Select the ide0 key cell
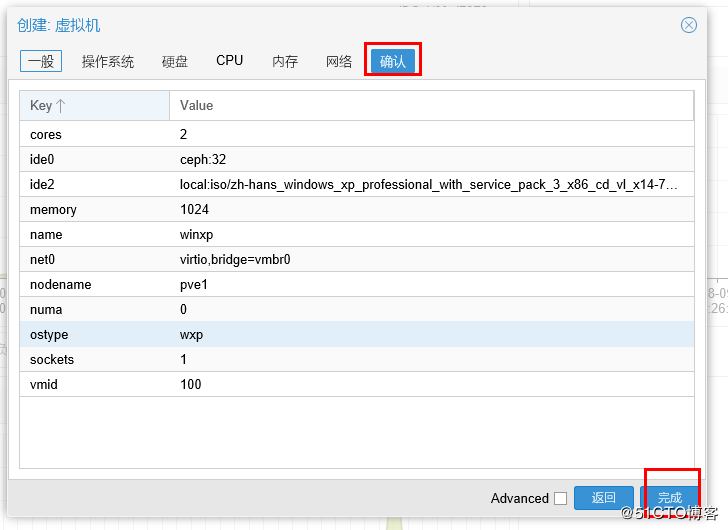 pyautogui.click(x=95, y=160)
